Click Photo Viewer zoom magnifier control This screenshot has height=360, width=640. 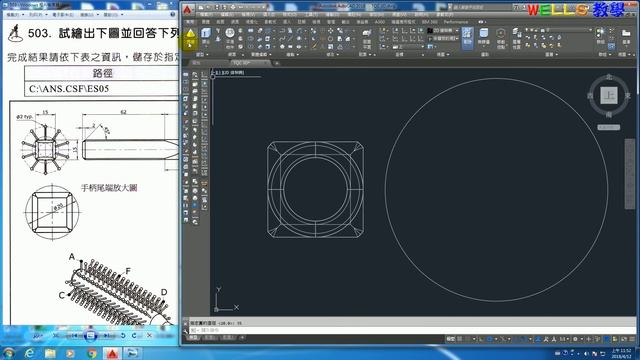click(x=38, y=336)
